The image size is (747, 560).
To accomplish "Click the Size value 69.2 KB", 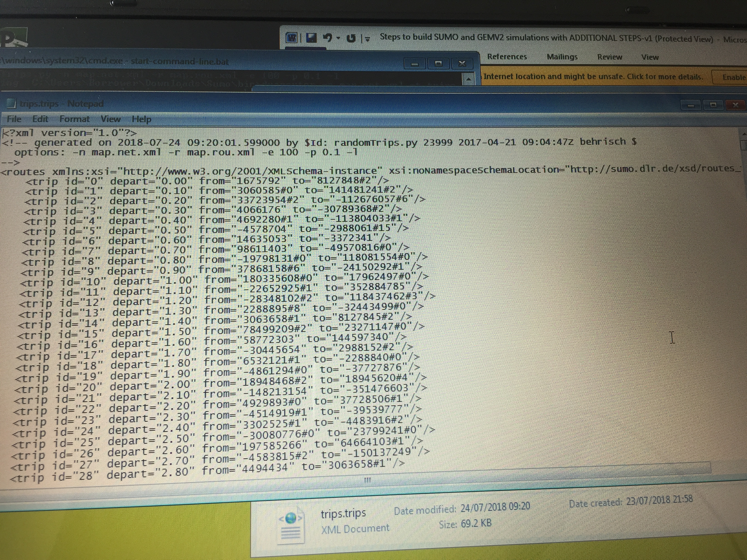I will [476, 524].
